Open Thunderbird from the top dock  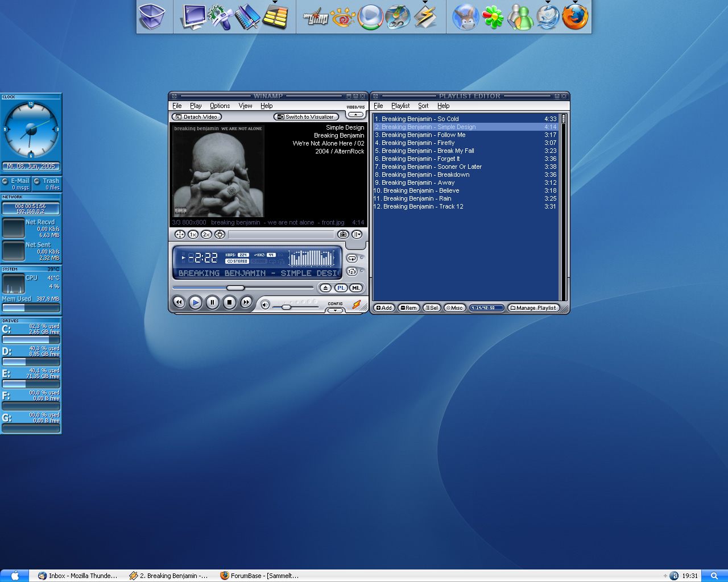tap(548, 17)
